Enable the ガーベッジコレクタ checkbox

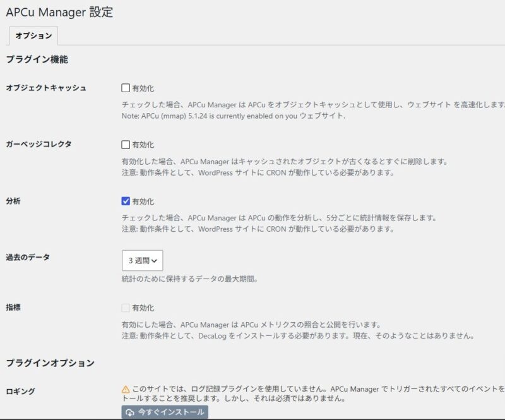126,145
